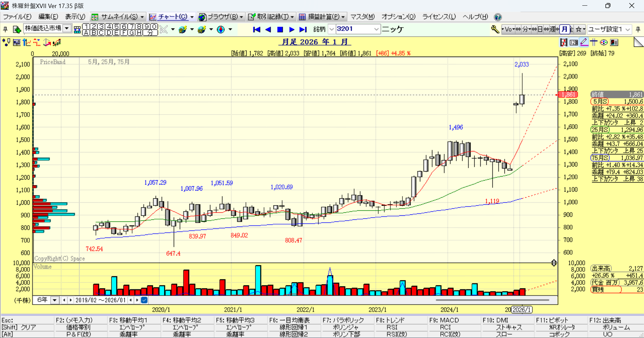
Task: Open the 株価読込市場 dropdown
Action: click(67, 28)
